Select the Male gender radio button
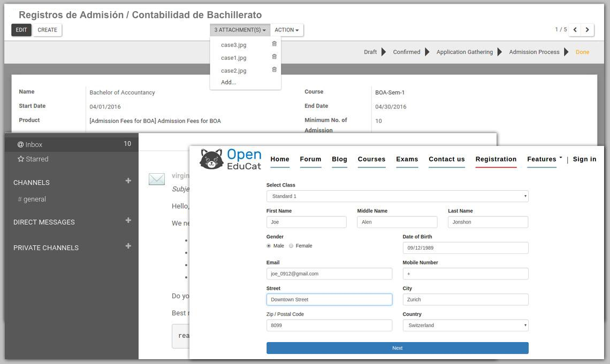Image resolution: width=610 pixels, height=364 pixels. click(269, 246)
